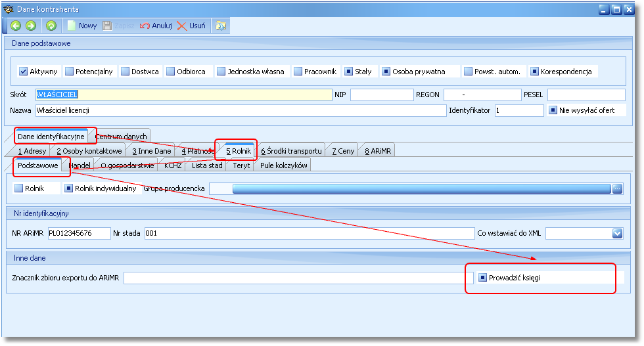This screenshot has height=346, width=644.
Task: Cancel changes with Anuluj
Action: pos(156,26)
